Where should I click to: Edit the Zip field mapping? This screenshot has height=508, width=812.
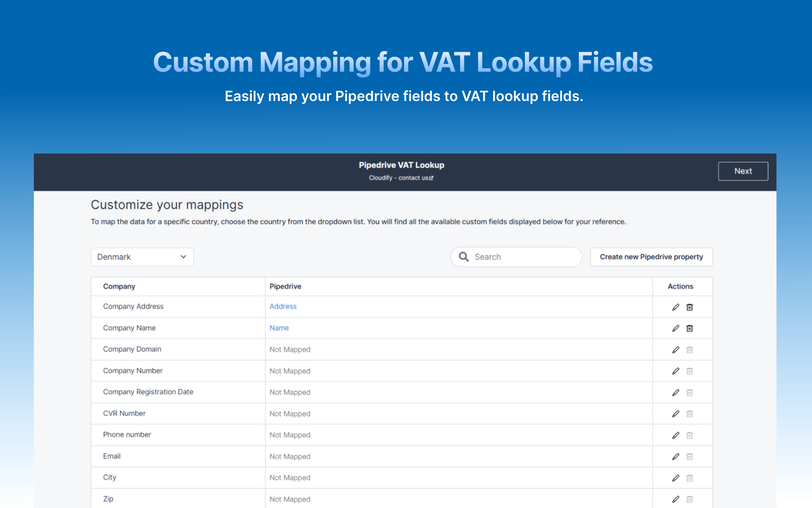click(676, 499)
